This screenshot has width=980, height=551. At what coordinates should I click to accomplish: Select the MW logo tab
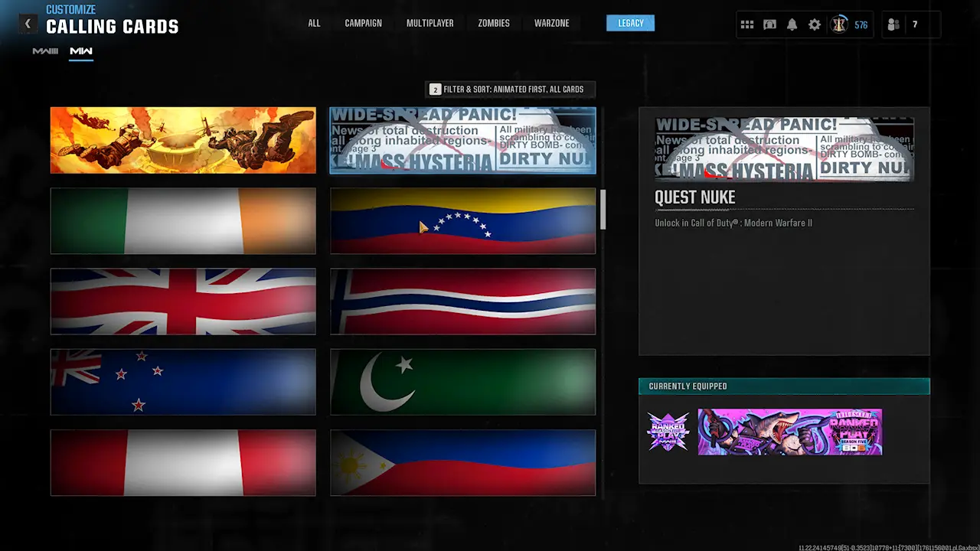tap(81, 51)
